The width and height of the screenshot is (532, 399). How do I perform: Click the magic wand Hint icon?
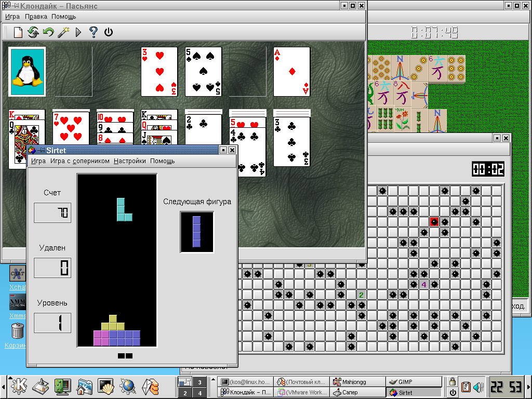pyautogui.click(x=63, y=32)
